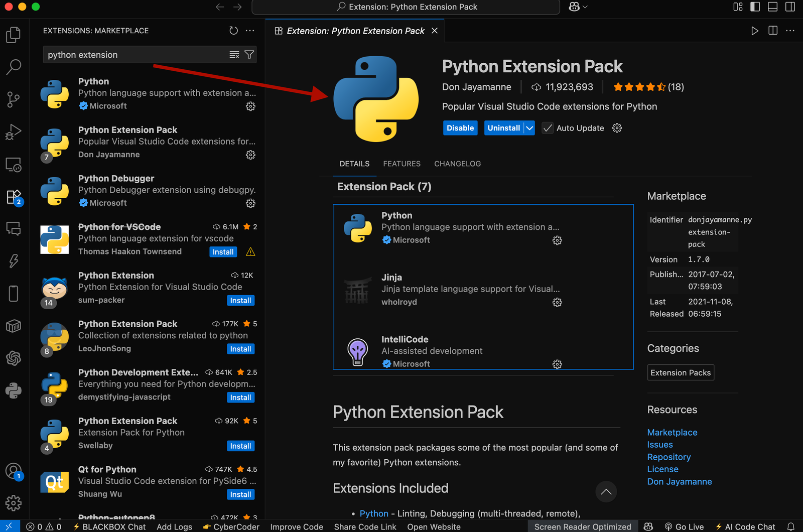The height and width of the screenshot is (532, 803).
Task: Enable Auto Update for Python Extension Pack
Action: (547, 128)
